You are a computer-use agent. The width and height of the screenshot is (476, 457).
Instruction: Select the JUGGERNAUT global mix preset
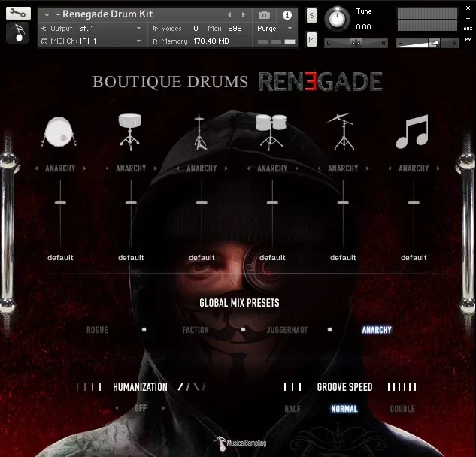tap(287, 330)
